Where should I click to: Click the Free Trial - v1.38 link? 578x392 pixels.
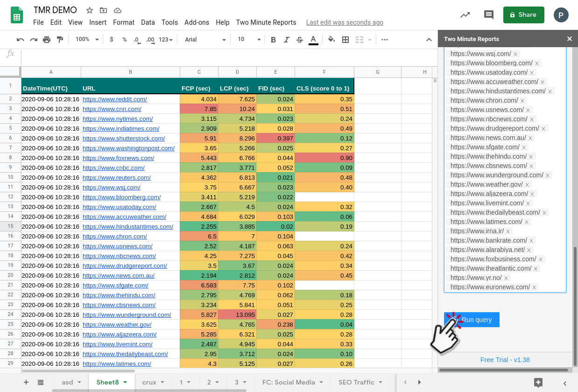(505, 360)
